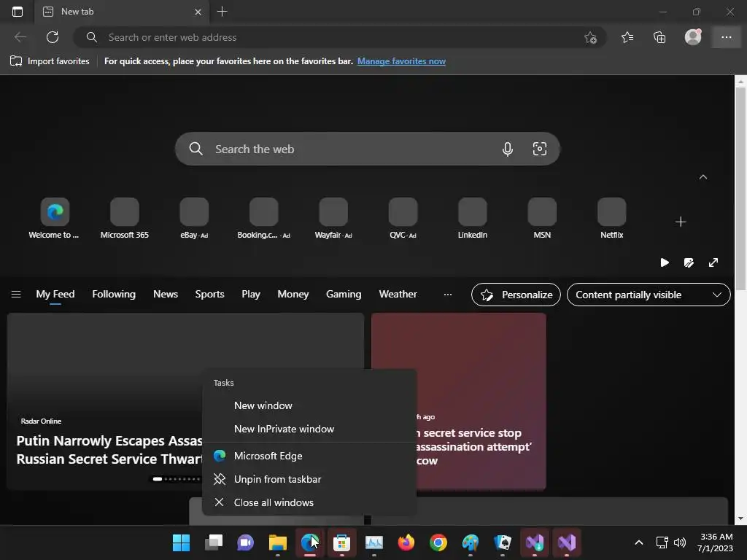The height and width of the screenshot is (560, 747).
Task: Switch to the Following tab
Action: point(114,295)
